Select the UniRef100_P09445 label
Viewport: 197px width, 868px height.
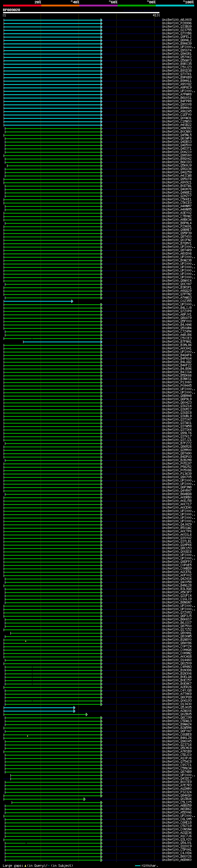[177, 386]
